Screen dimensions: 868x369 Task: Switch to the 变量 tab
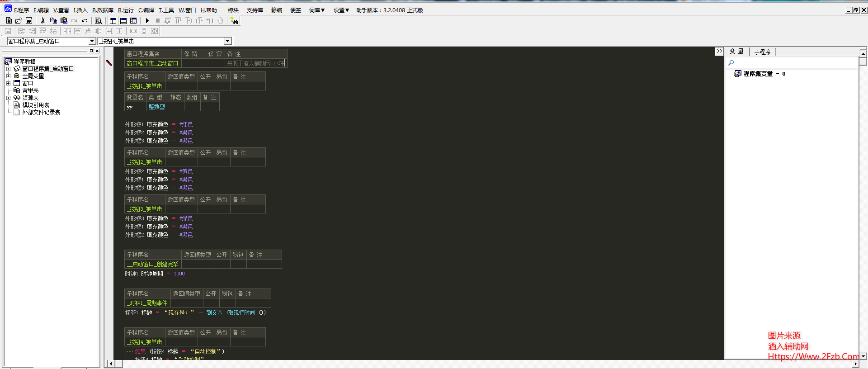click(736, 52)
